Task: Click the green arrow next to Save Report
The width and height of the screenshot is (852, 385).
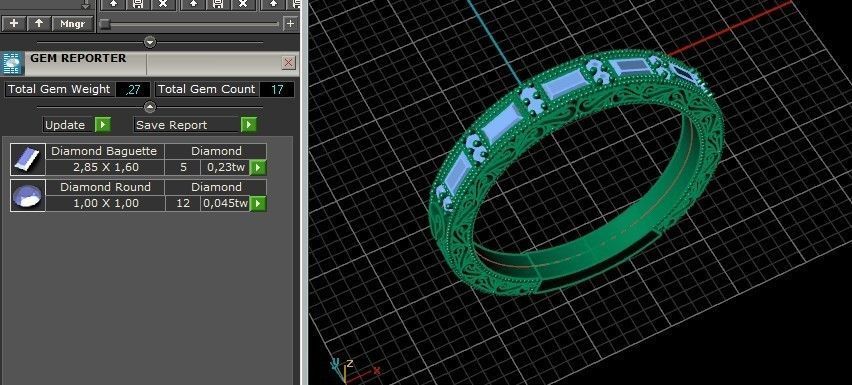Action: [248, 125]
